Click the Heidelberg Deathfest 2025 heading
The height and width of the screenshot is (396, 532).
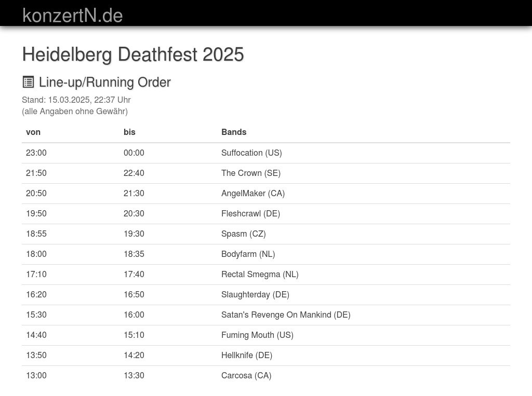pos(133,54)
